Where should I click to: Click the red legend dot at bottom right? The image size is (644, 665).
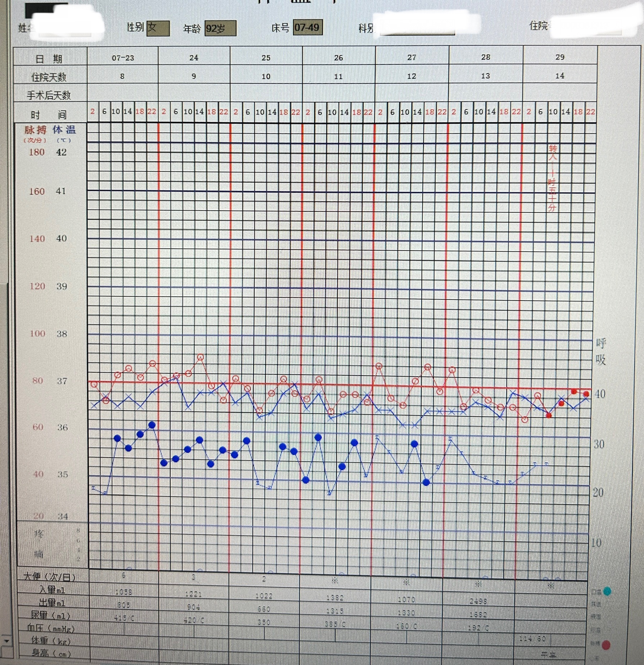tap(606, 645)
